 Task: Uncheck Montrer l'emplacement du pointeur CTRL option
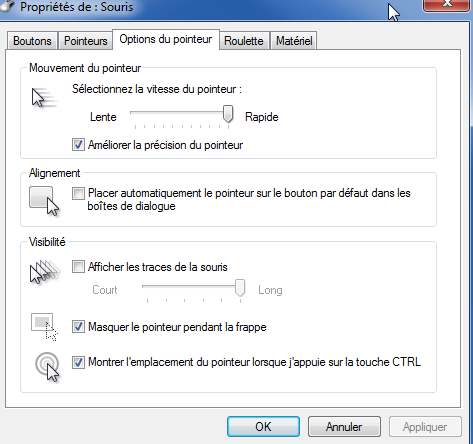coord(78,362)
